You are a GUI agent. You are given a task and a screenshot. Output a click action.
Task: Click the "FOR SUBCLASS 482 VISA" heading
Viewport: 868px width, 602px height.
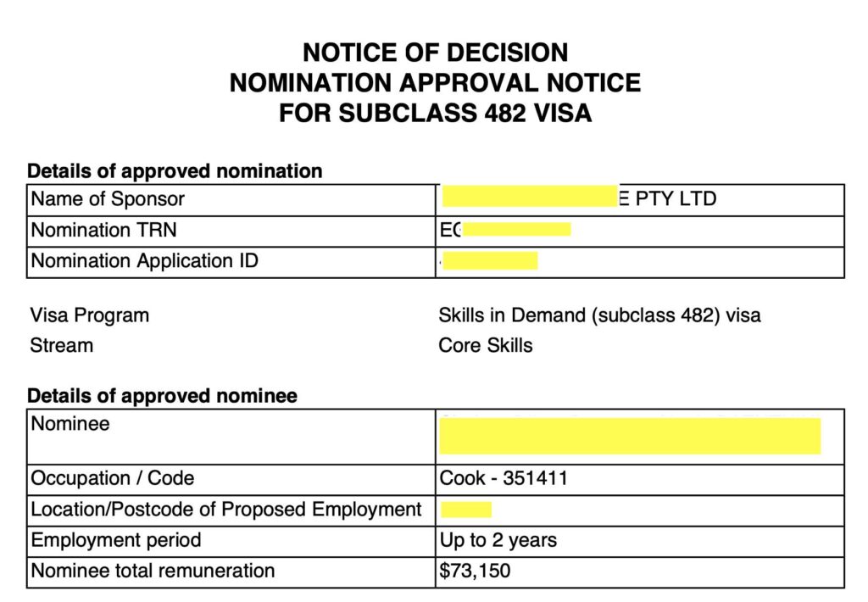tap(435, 113)
